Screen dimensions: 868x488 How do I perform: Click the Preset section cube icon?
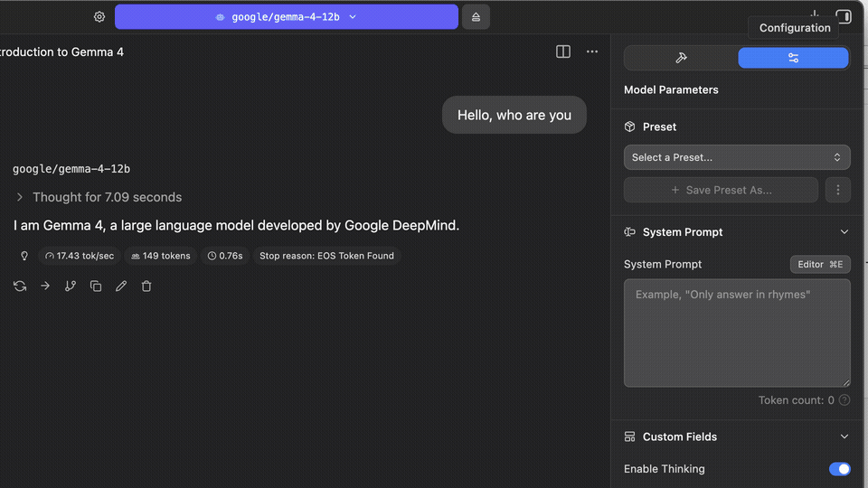(x=629, y=127)
